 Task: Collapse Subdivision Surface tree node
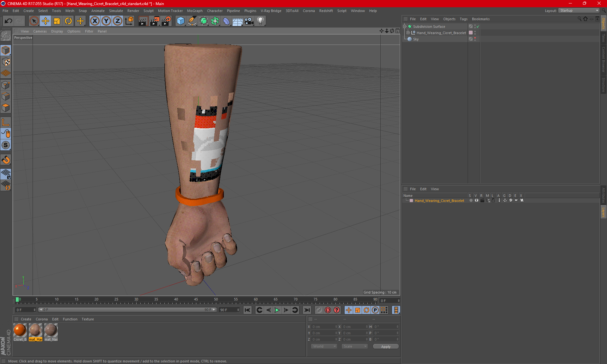click(x=404, y=27)
